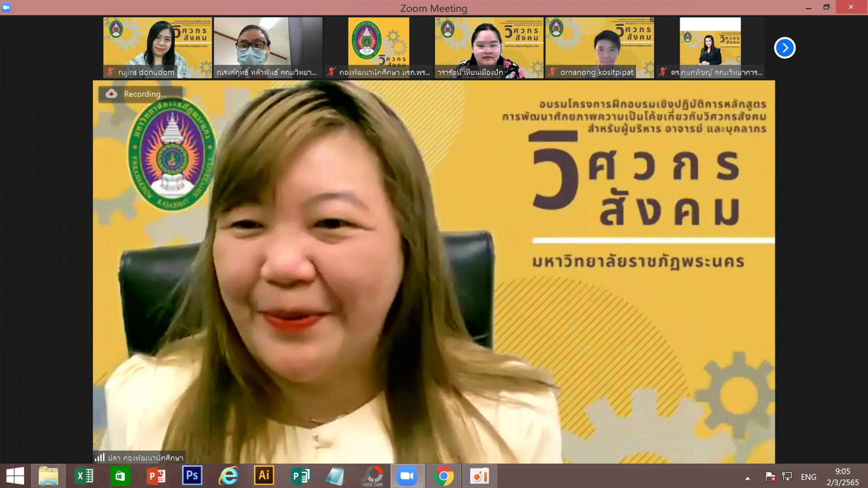The height and width of the screenshot is (488, 868).
Task: Open Publisher from the taskbar
Action: 300,476
